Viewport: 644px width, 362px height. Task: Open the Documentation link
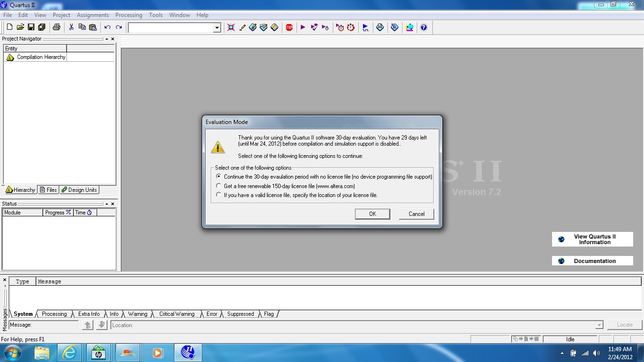click(x=593, y=261)
